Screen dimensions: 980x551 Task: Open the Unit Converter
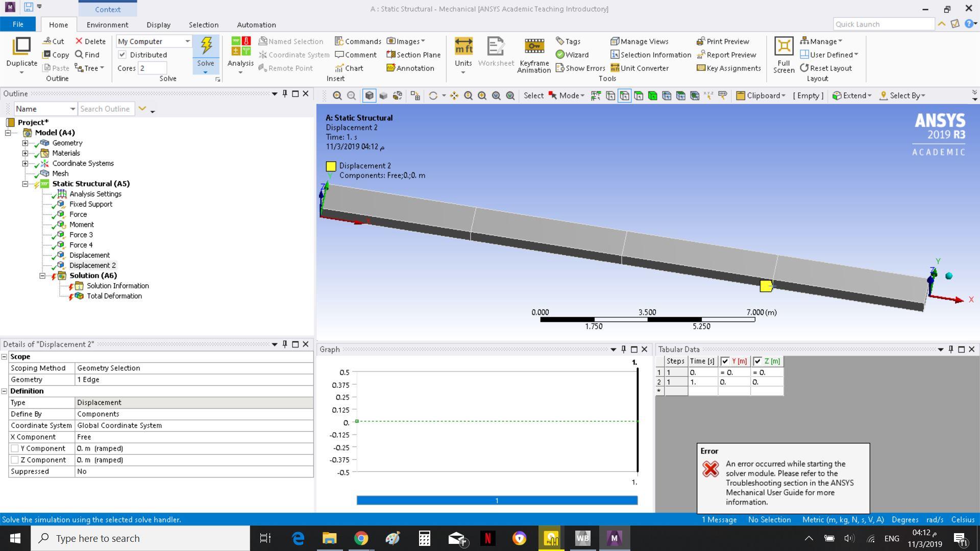tap(640, 68)
